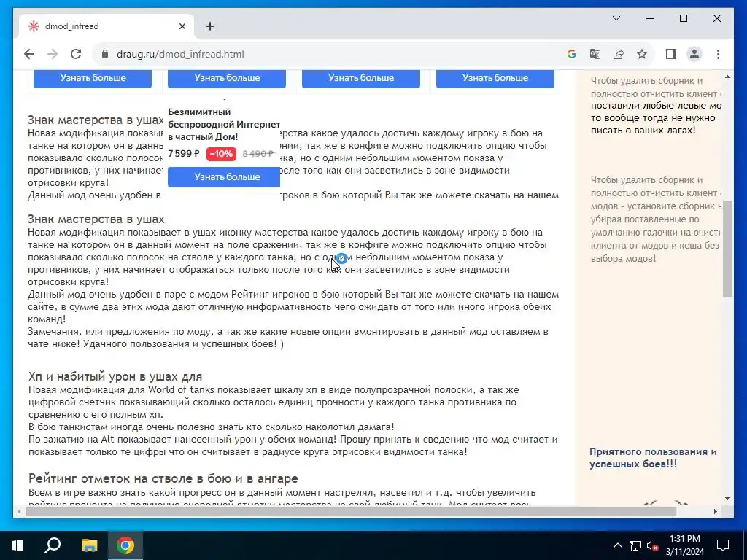Click the muted volume tray icon
Viewport: 747px width, 560px height.
click(653, 545)
